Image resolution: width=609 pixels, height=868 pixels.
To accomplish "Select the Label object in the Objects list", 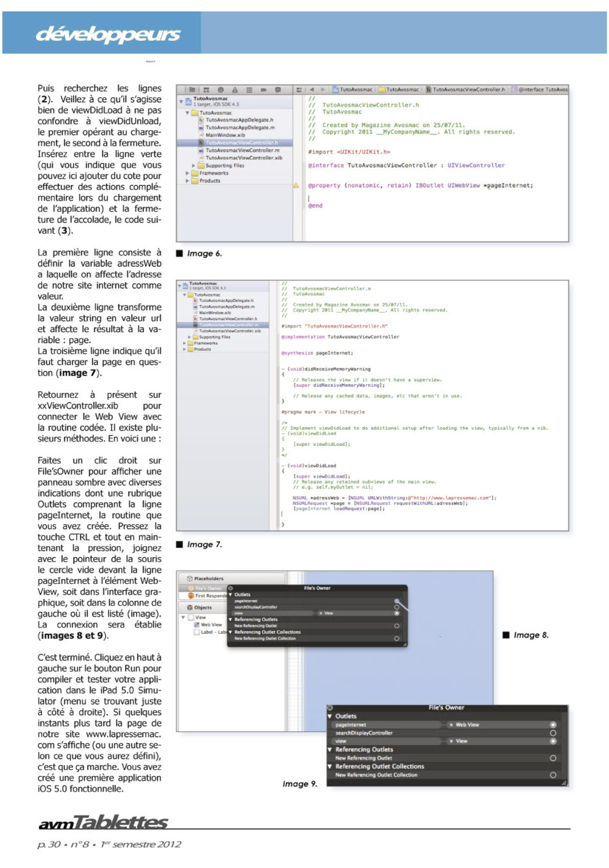I will pyautogui.click(x=210, y=632).
